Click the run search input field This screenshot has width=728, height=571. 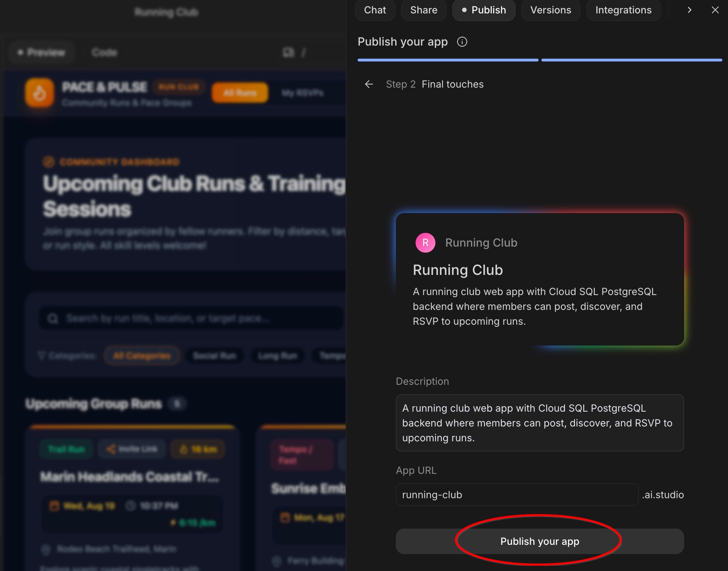coord(191,318)
